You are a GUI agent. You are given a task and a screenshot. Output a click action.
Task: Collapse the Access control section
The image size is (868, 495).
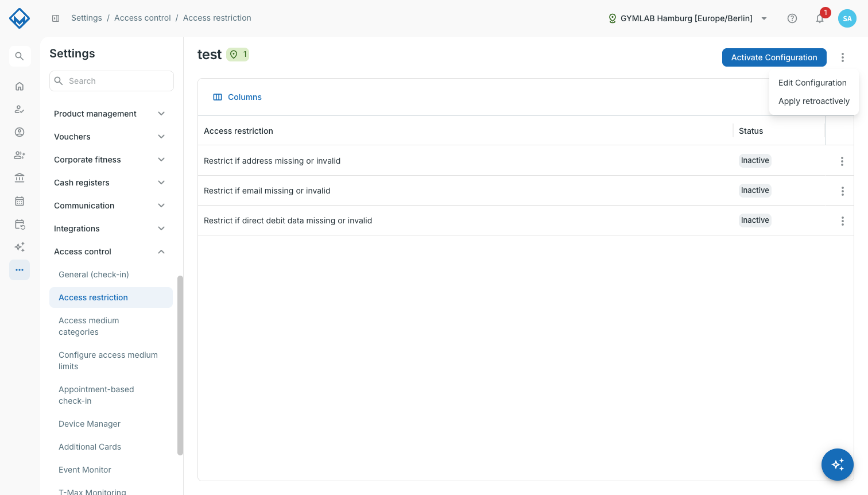click(111, 252)
